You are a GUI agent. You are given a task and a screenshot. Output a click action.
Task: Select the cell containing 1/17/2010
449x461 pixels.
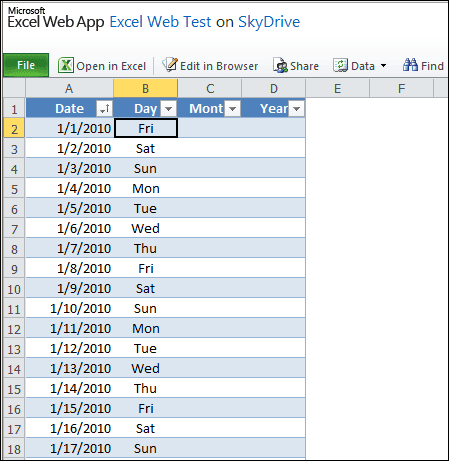click(x=69, y=448)
